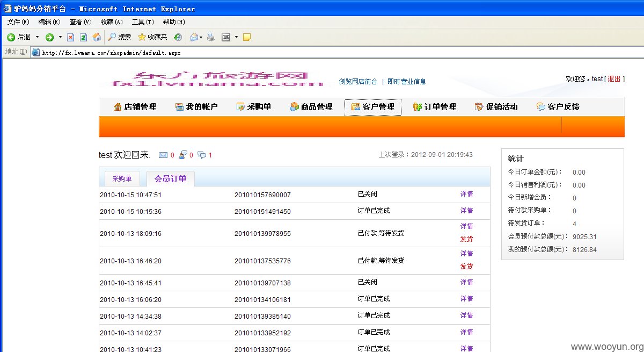Click the member notification icon
Viewport: 644px width, 352px height.
[x=182, y=155]
